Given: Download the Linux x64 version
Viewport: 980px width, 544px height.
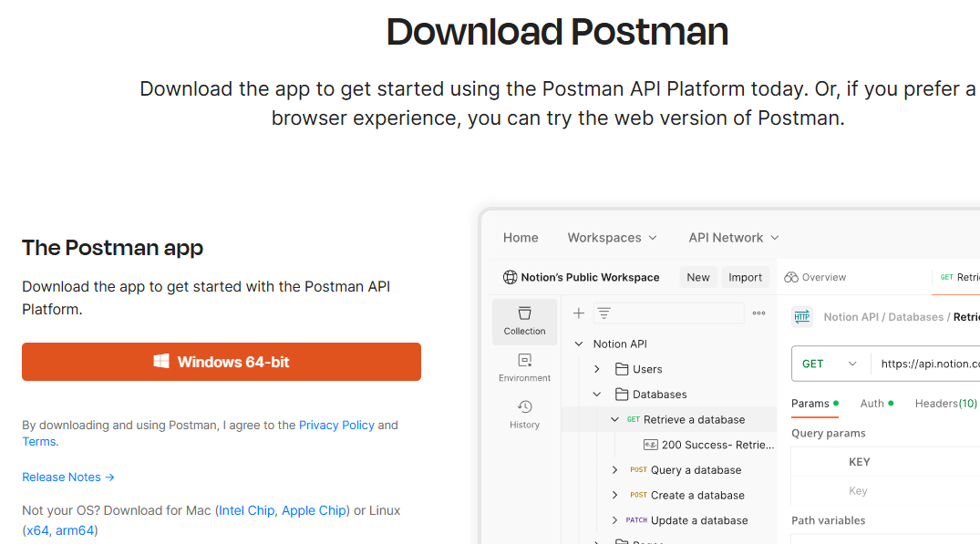Looking at the screenshot, I should pyautogui.click(x=36, y=531).
